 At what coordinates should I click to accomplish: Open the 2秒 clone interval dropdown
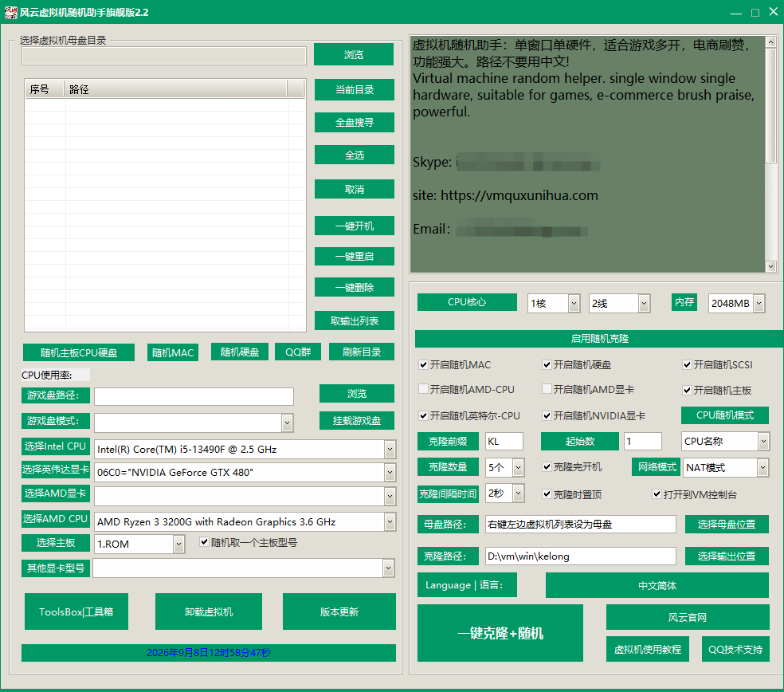(x=518, y=493)
